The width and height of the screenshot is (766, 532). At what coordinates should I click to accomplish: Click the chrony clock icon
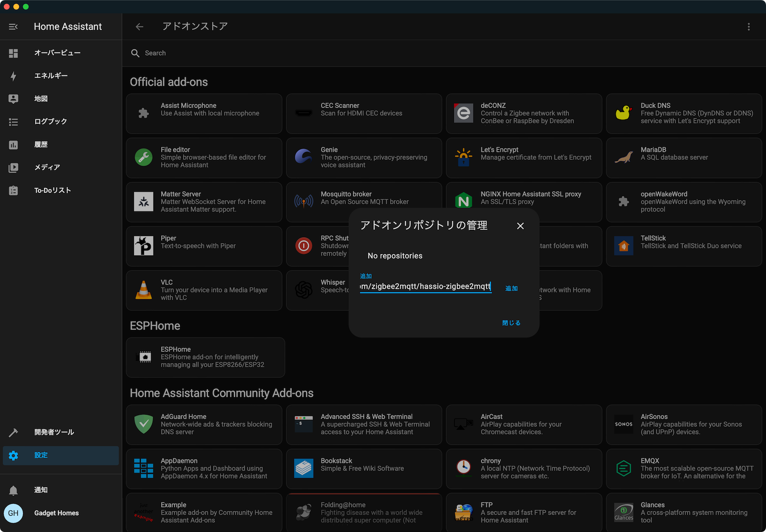463,469
